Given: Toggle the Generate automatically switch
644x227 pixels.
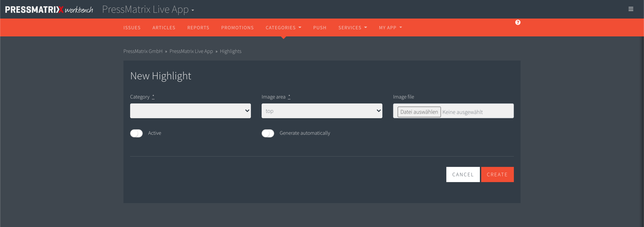Looking at the screenshot, I should [268, 133].
